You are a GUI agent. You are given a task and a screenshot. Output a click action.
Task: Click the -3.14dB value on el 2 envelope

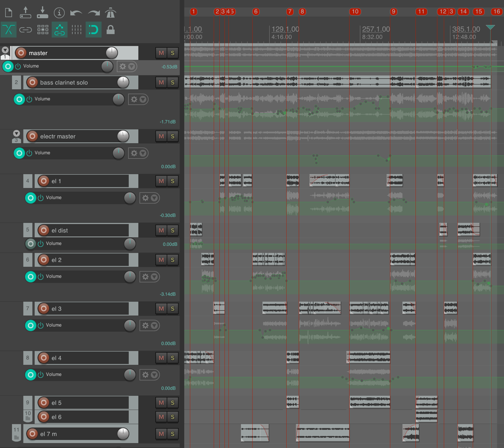point(168,294)
